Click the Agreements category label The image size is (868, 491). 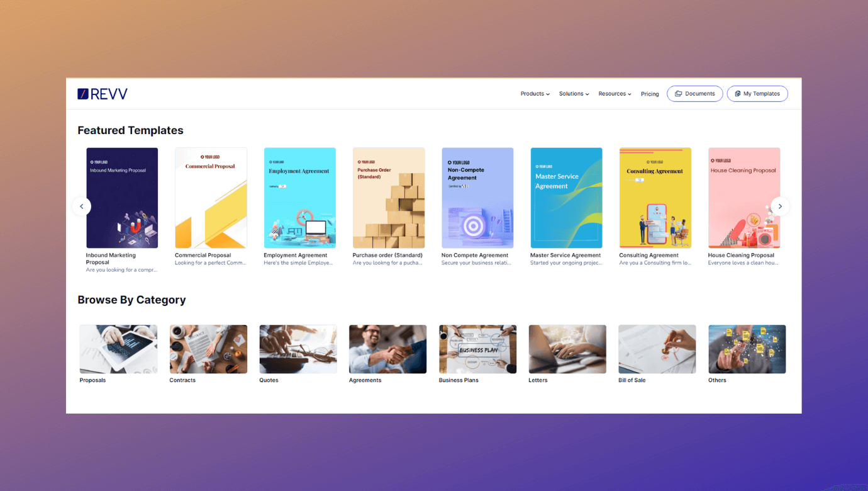[365, 380]
